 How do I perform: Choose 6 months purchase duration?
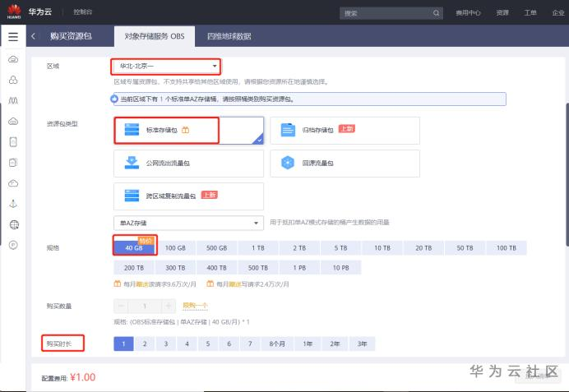[x=229, y=344]
